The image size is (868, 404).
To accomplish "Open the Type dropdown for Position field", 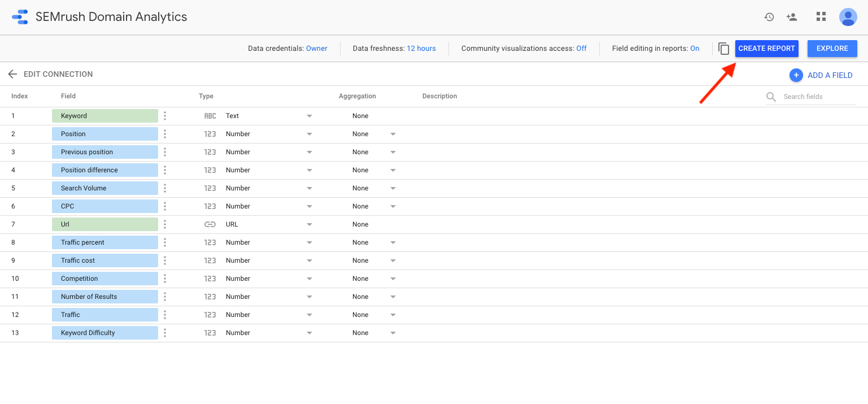I will click(309, 134).
